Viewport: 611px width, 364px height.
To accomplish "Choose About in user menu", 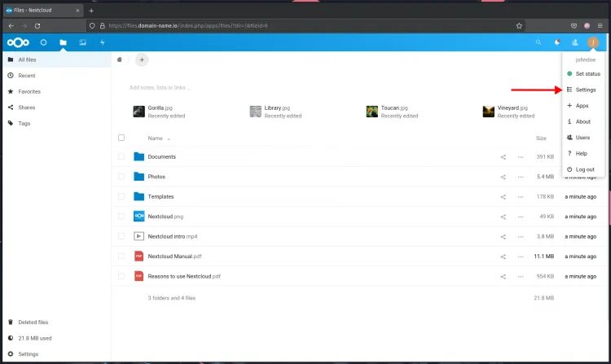I will (583, 121).
